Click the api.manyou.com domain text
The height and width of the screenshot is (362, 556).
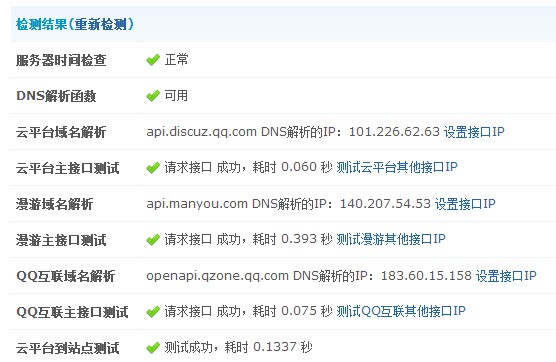coord(197,204)
